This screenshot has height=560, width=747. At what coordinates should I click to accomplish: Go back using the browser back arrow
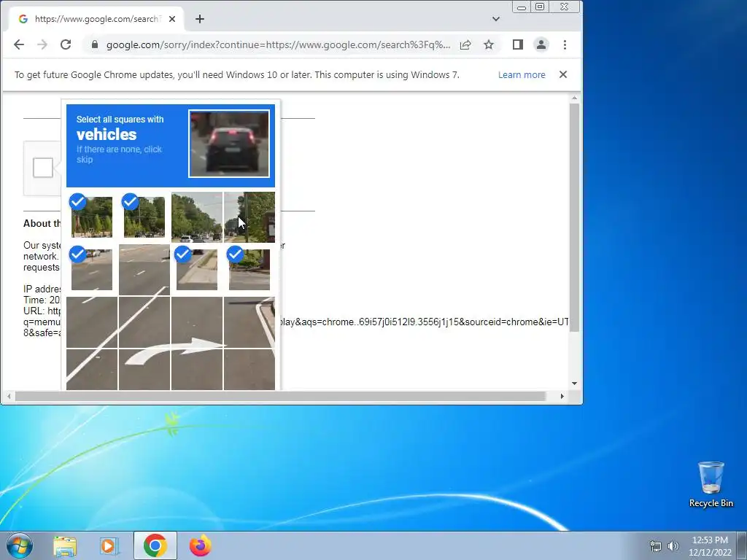coord(18,44)
